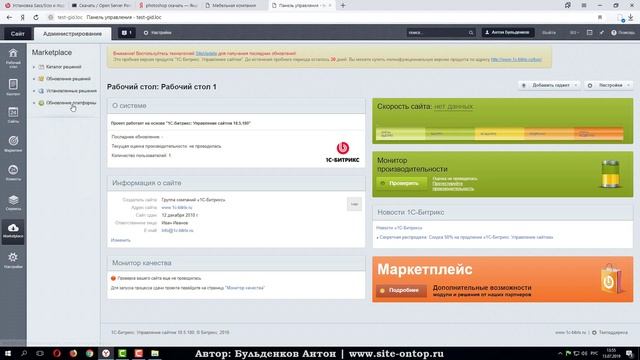Open the Монитор качества link
Viewport: 640px width, 360px height.
(x=245, y=288)
